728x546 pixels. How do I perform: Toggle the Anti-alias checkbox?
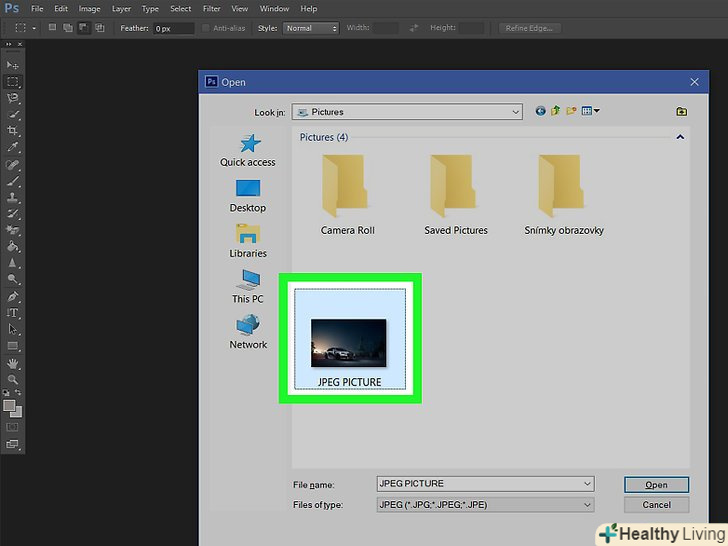tap(206, 28)
